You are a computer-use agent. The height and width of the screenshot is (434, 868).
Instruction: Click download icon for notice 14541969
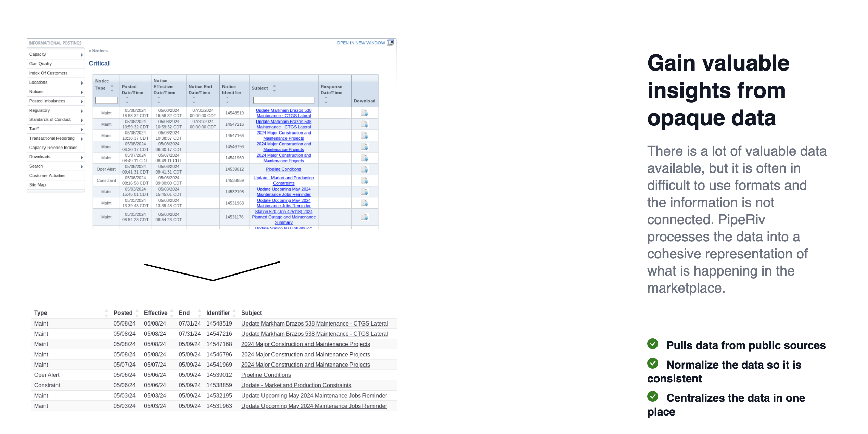365,158
